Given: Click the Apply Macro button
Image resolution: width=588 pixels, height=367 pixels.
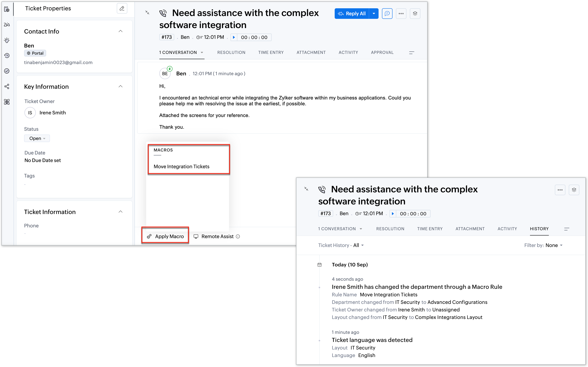Looking at the screenshot, I should [165, 236].
